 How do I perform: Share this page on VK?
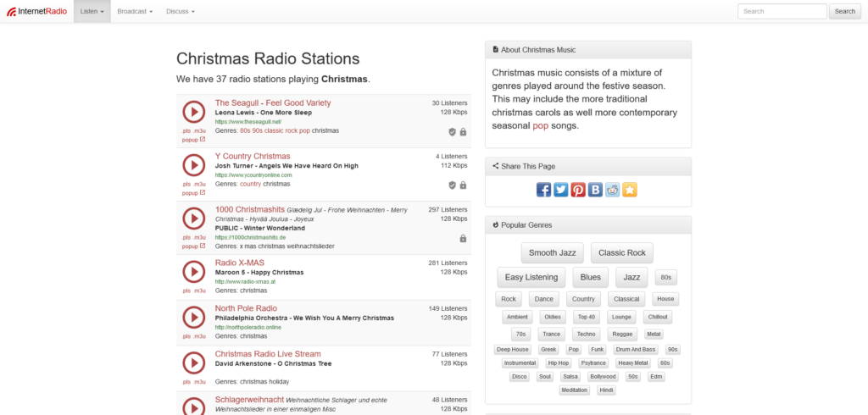595,190
